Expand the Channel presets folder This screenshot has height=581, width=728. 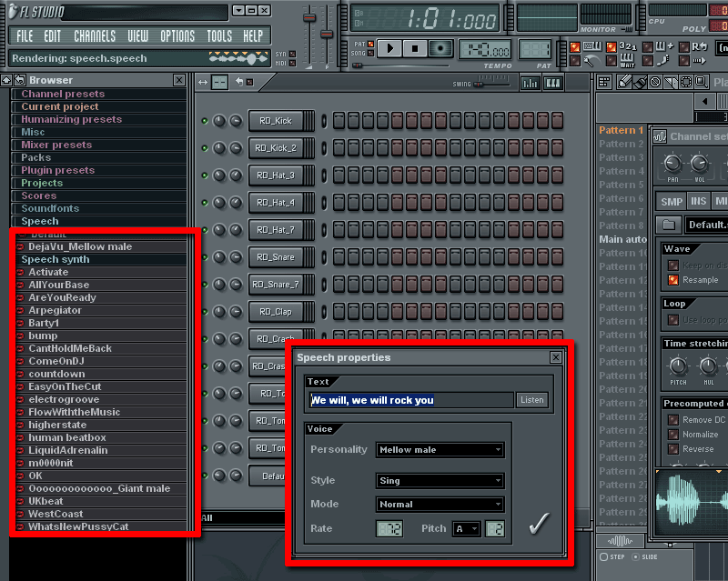pyautogui.click(x=99, y=94)
